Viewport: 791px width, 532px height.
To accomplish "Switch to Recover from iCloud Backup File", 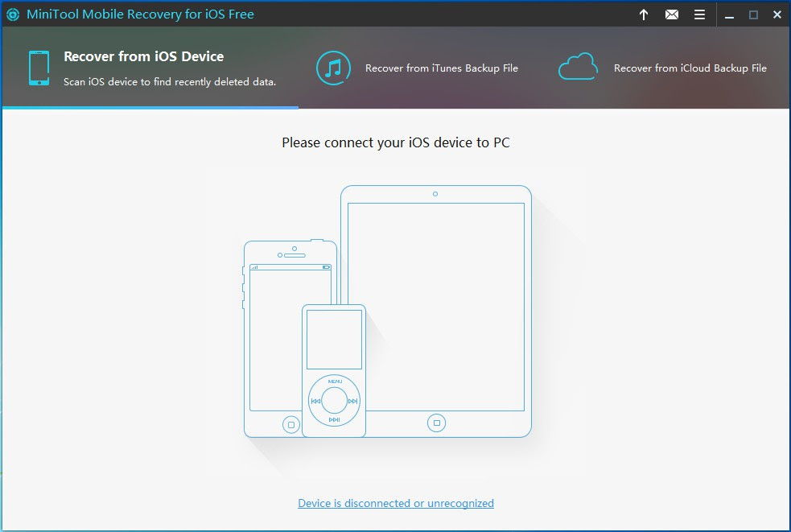I will click(690, 68).
